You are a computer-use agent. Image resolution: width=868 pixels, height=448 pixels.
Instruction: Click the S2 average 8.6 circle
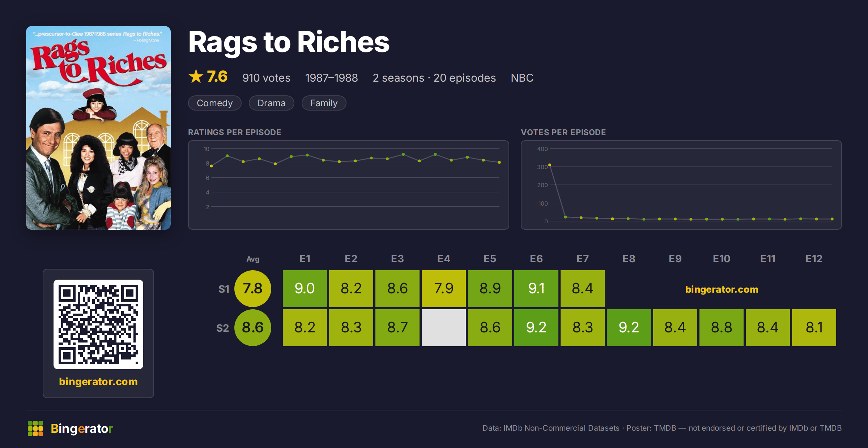coord(253,328)
